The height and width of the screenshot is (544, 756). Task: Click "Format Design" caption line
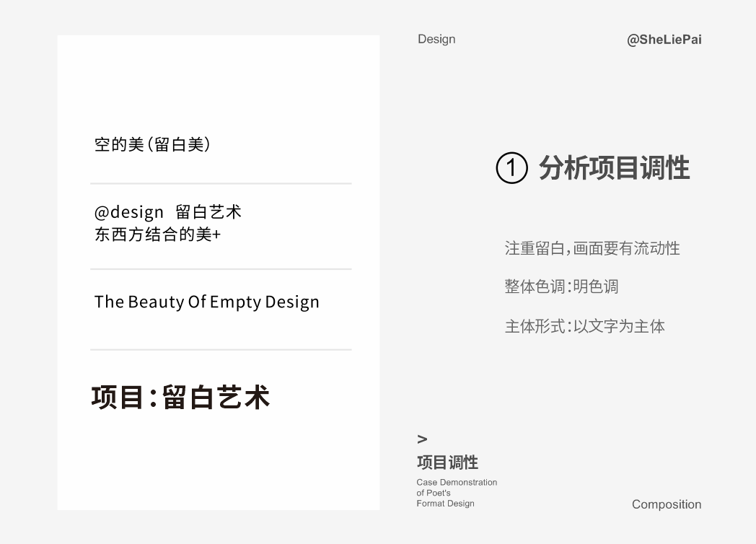coord(445,504)
